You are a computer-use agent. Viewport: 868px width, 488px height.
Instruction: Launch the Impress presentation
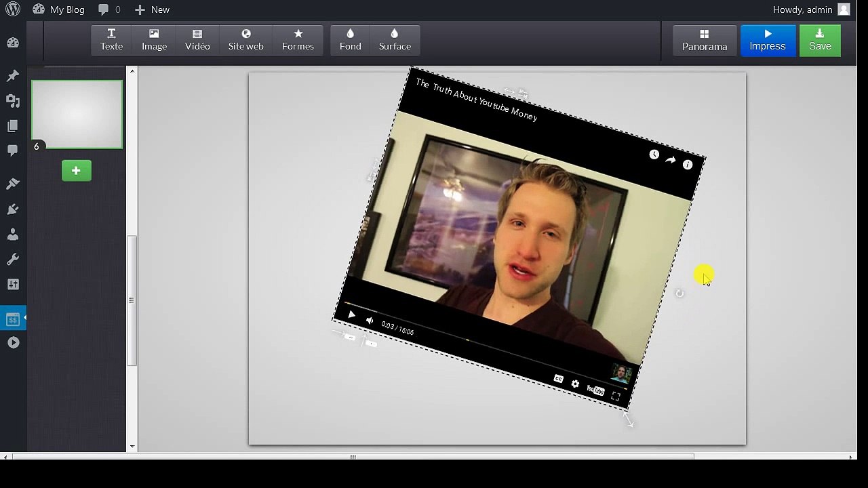[x=768, y=41]
